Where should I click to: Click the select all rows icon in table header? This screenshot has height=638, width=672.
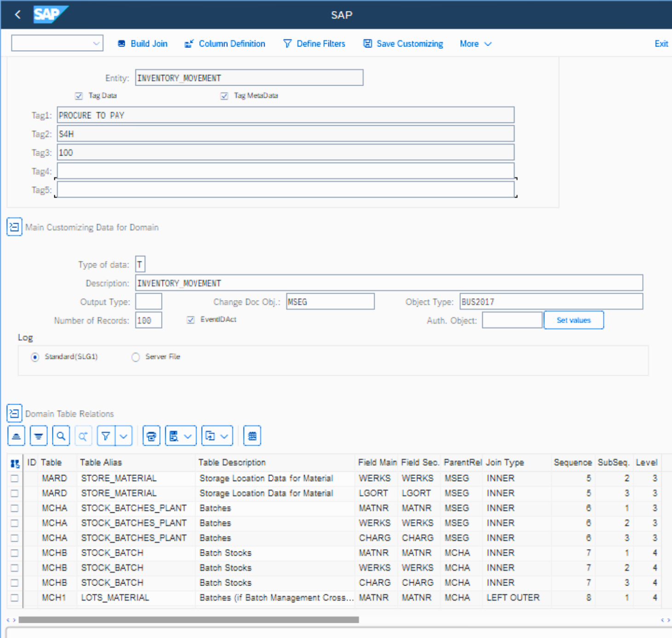click(15, 463)
